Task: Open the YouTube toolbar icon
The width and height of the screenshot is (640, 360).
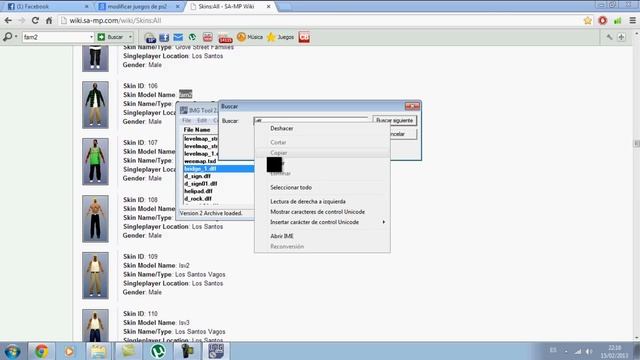Action: [207, 37]
